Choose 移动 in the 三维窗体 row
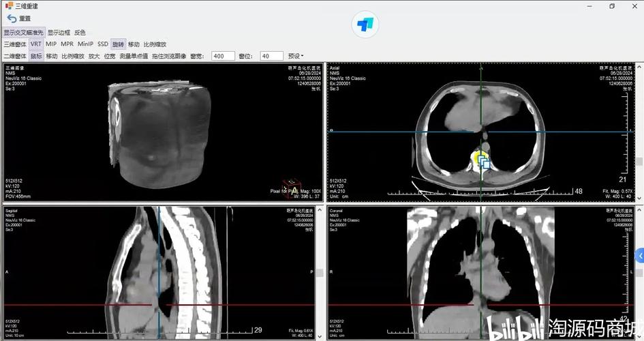 coord(134,44)
